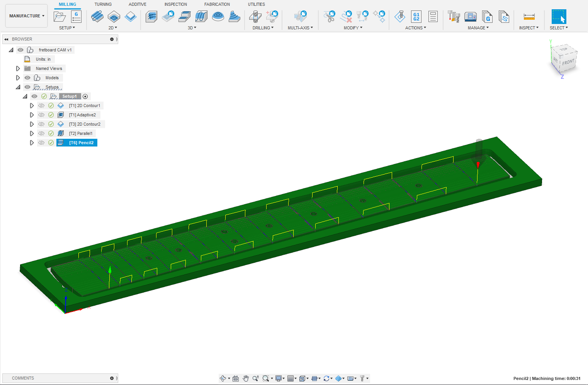Viewport: 588px width, 385px height.
Task: Open the 3D dropdown menu
Action: [x=192, y=28]
